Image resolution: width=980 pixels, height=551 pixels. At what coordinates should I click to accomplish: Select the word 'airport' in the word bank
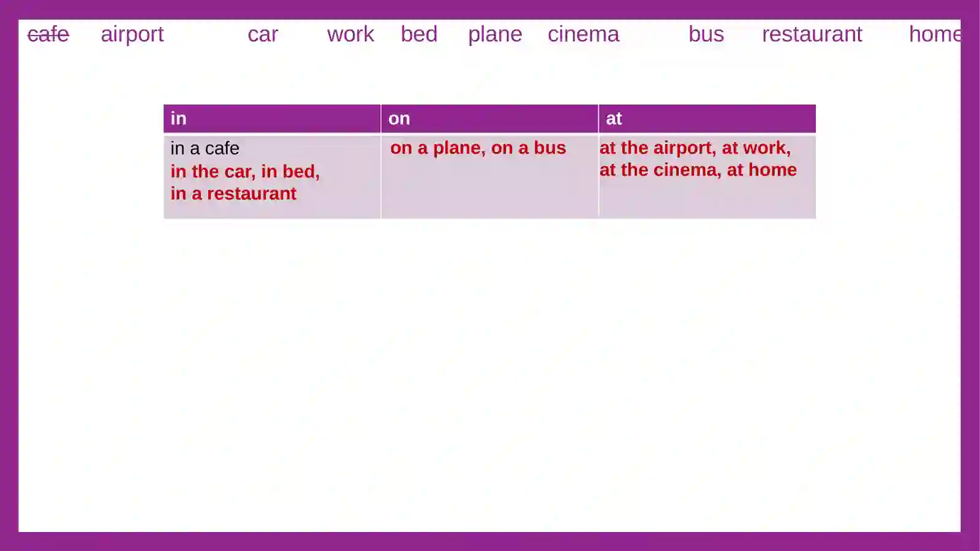point(132,35)
